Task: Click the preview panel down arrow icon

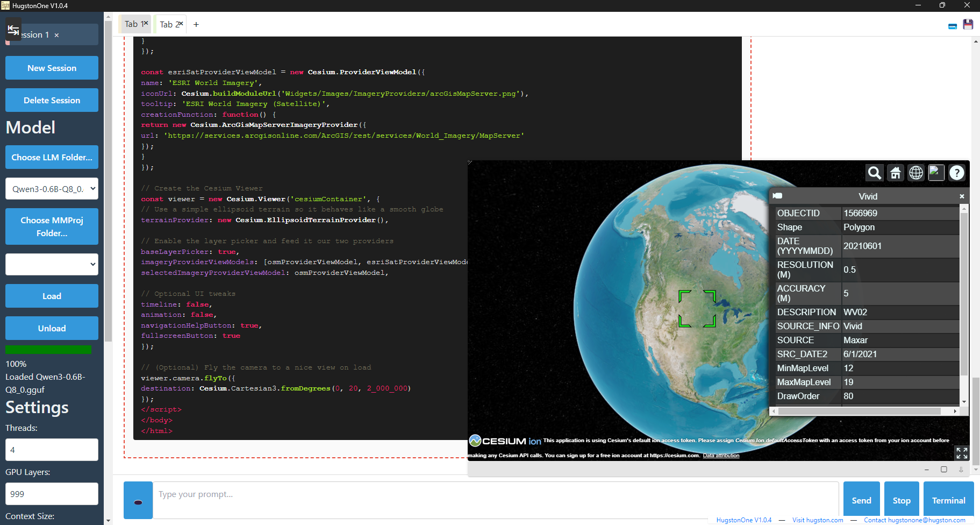Action: click(x=961, y=470)
